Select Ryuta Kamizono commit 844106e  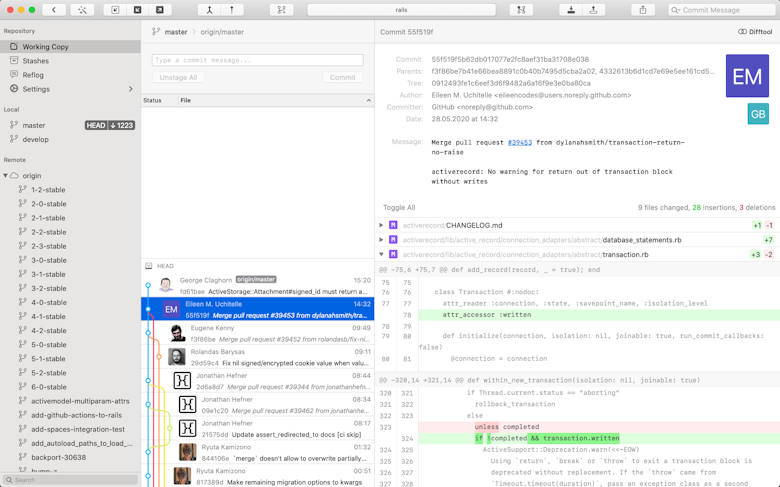point(258,453)
